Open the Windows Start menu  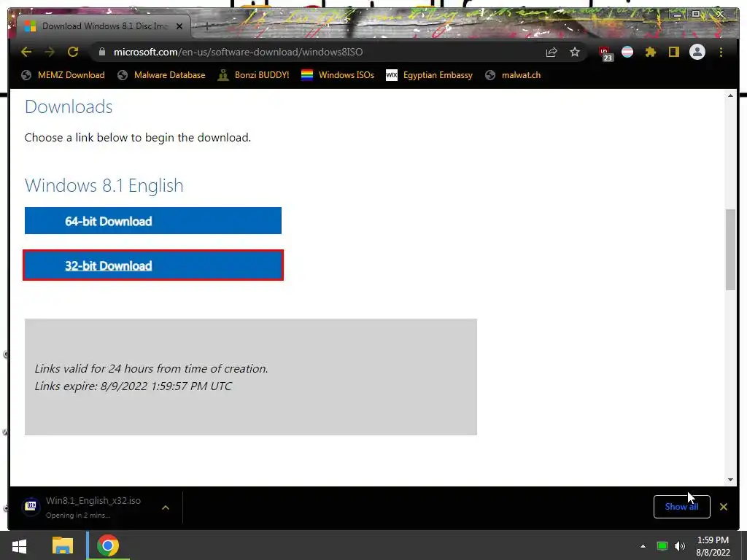pos(19,545)
